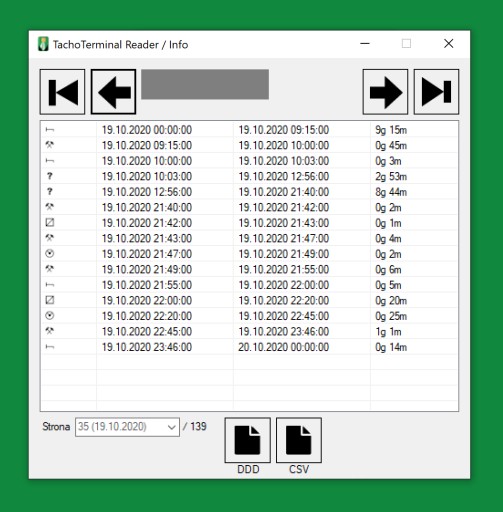Click the TachoTerminal app icon in title bar
Viewport: 503px width, 512px height.
(43, 44)
